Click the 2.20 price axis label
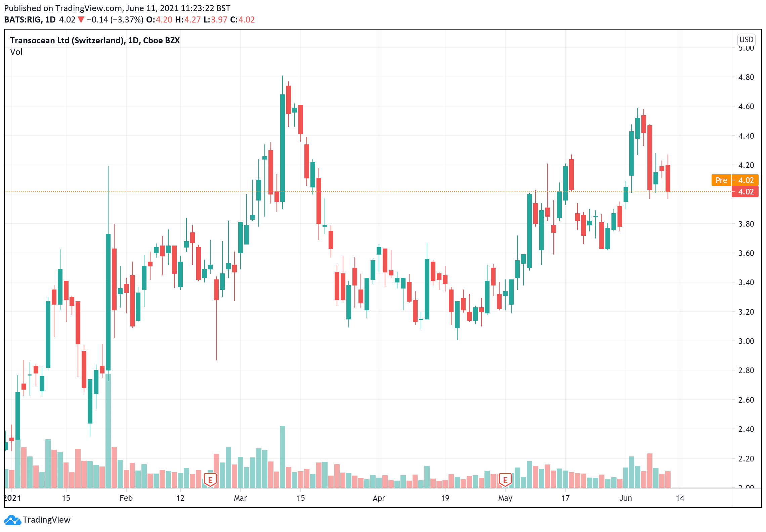The height and width of the screenshot is (532, 766). (746, 459)
